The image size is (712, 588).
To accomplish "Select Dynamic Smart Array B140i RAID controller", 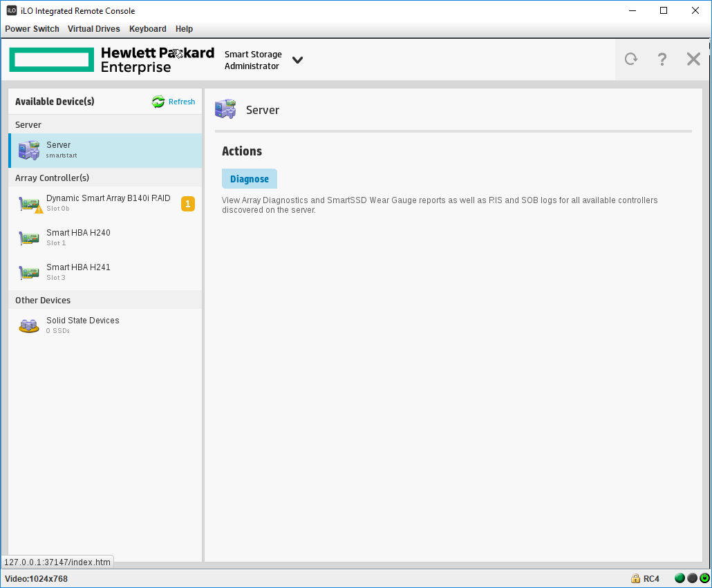I will pos(105,203).
